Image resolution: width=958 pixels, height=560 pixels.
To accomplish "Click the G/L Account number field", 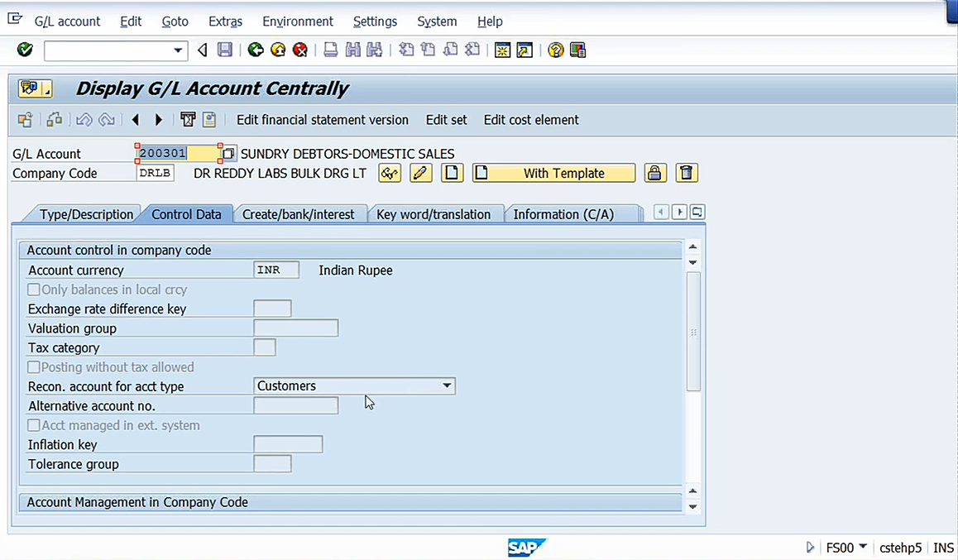I will click(178, 153).
